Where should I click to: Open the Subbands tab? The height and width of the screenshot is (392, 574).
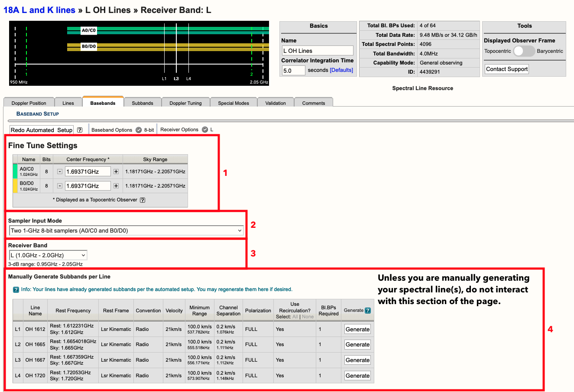(x=143, y=103)
